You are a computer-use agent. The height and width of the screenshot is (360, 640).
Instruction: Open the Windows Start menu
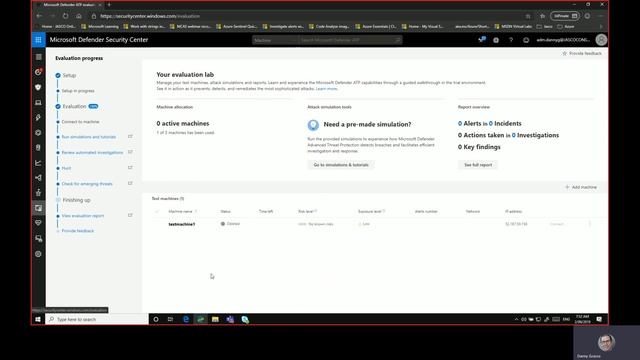[x=38, y=319]
